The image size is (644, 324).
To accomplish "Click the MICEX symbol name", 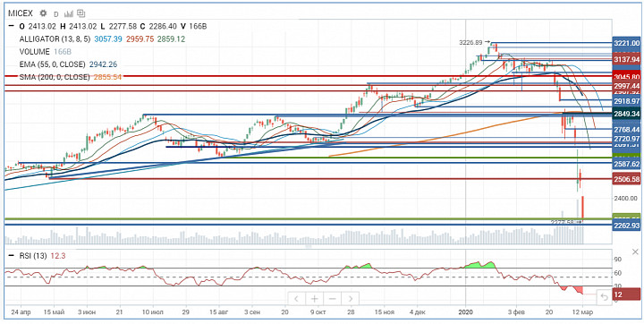I will click(21, 13).
